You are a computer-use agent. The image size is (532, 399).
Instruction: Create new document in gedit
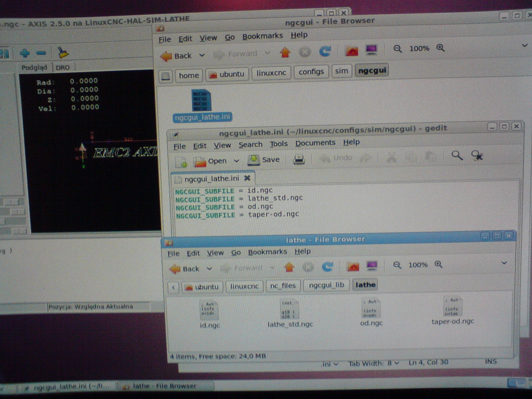[182, 162]
